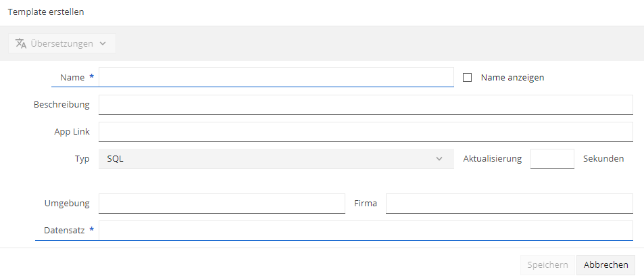Image resolution: width=644 pixels, height=280 pixels.
Task: Focus the Name input field
Action: click(276, 77)
